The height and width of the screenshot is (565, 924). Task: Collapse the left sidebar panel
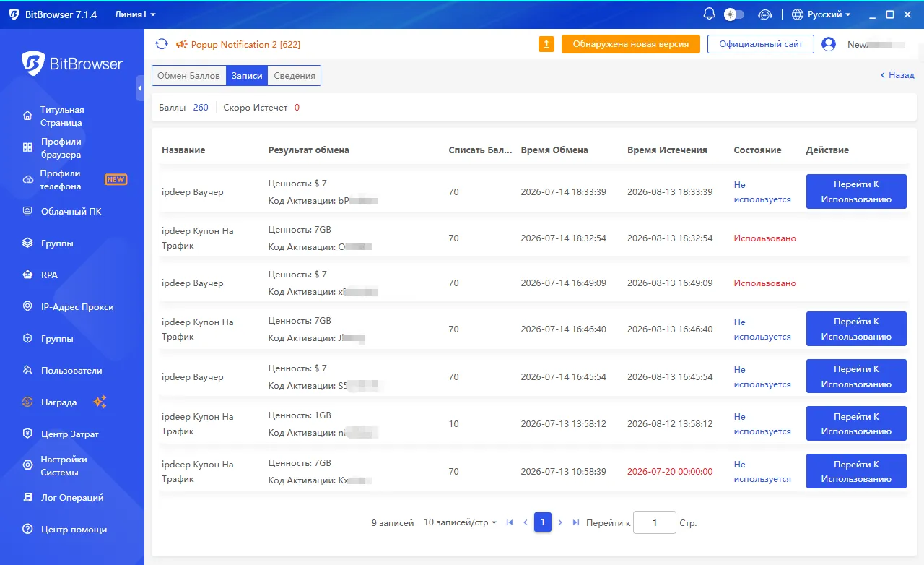point(140,87)
